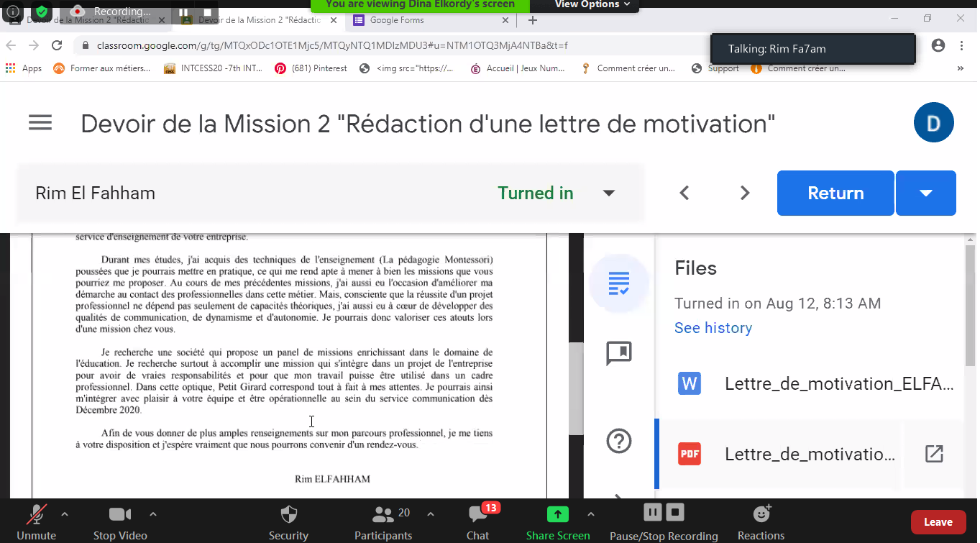The height and width of the screenshot is (543, 980).
Task: Open the PDF in new window icon
Action: 933,454
